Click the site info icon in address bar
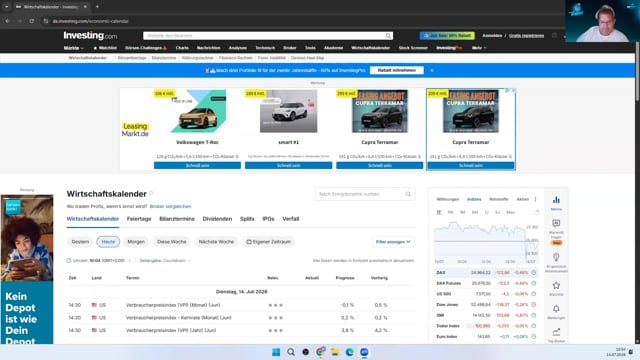The height and width of the screenshot is (360, 640). click(x=46, y=21)
